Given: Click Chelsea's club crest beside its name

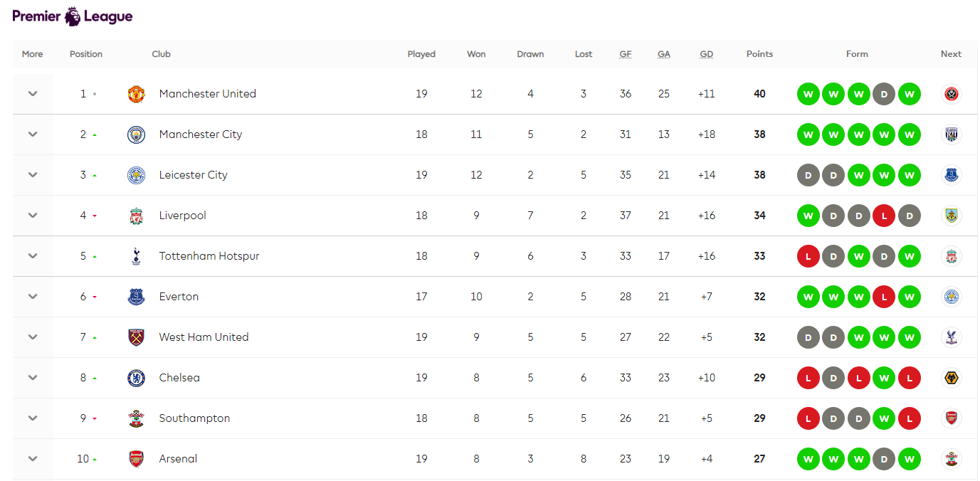Looking at the screenshot, I should coord(136,378).
